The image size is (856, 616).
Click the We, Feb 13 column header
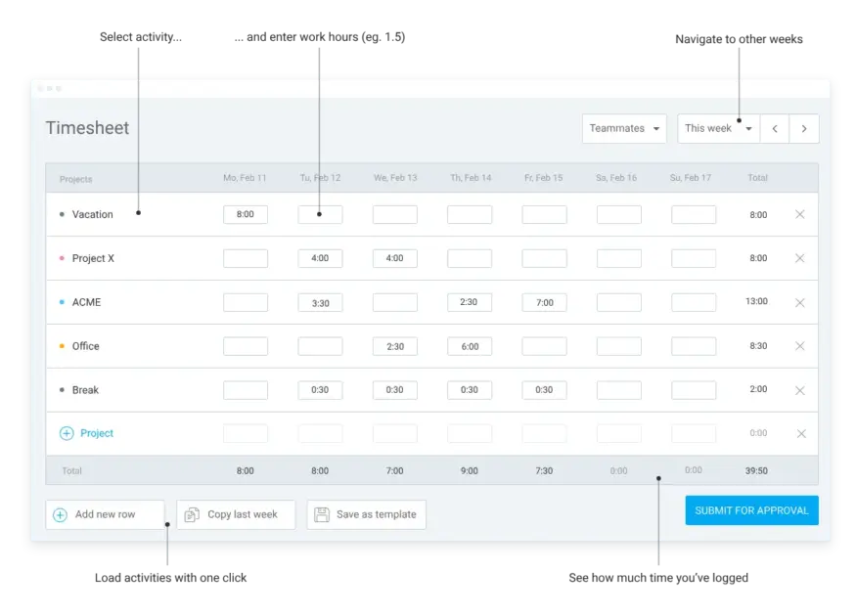(x=395, y=178)
